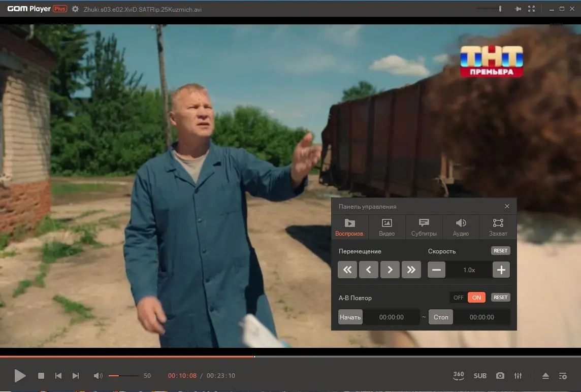Click the elapsed time 00:10:08
Image resolution: width=581 pixels, height=392 pixels.
[182, 376]
